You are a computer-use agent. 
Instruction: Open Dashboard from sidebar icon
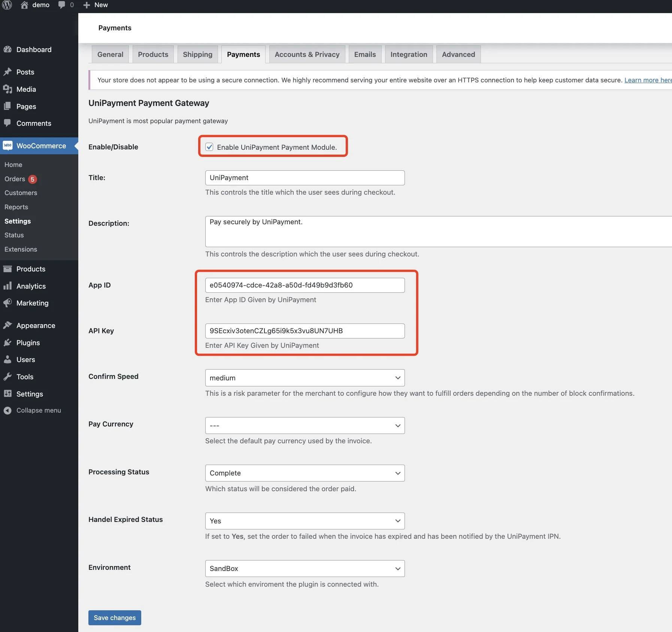7,49
